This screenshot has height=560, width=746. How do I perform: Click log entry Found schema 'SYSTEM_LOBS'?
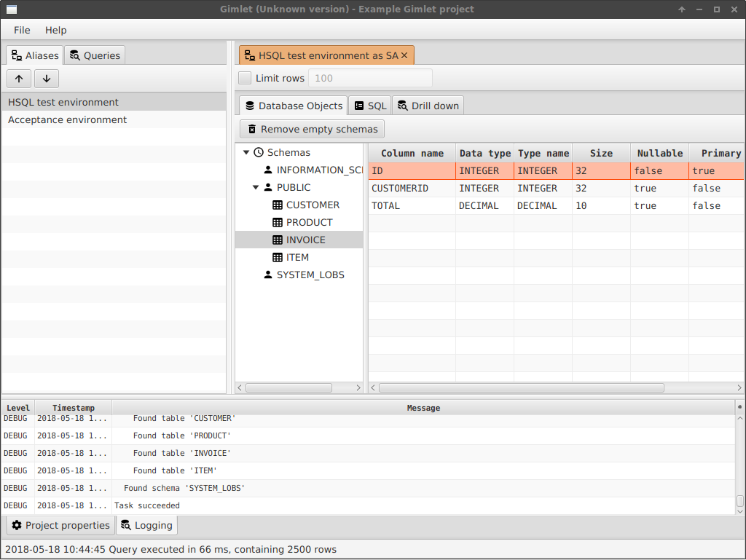pyautogui.click(x=184, y=488)
